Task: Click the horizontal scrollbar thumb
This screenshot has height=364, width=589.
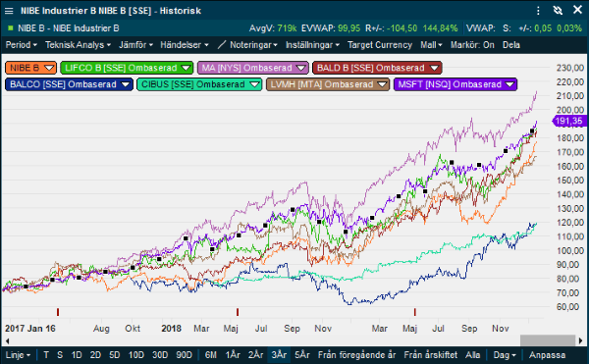Action: pos(548,340)
